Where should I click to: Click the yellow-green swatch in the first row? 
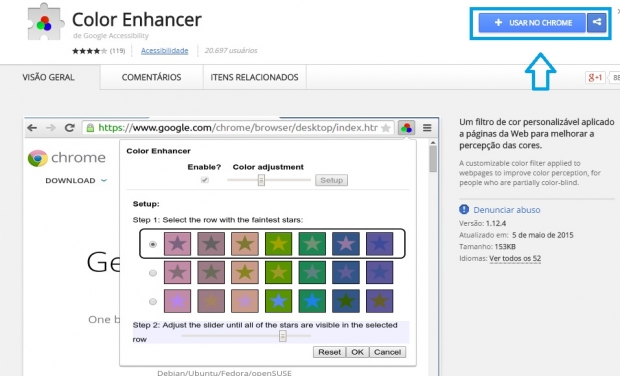(x=278, y=244)
